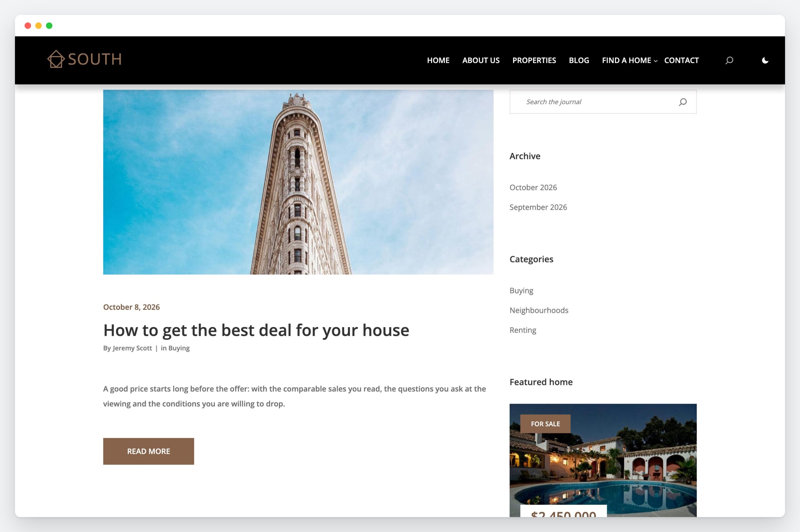
Task: Open the featured home pool photo
Action: pos(603,461)
